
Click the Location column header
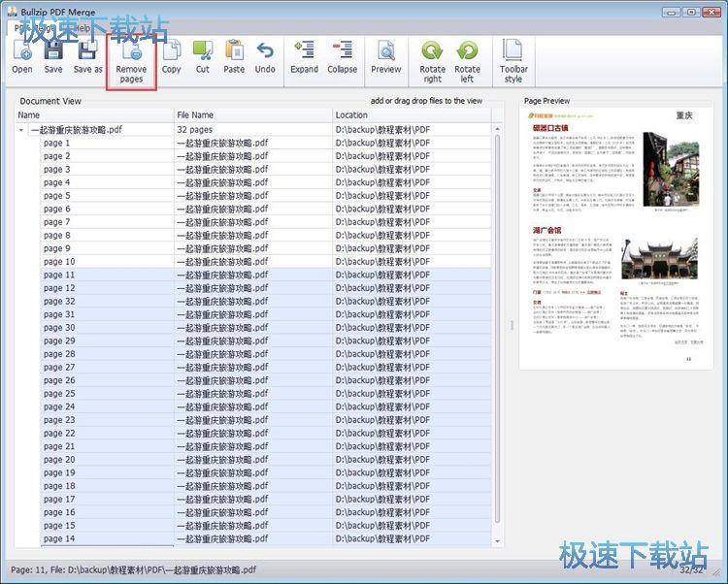(411, 115)
